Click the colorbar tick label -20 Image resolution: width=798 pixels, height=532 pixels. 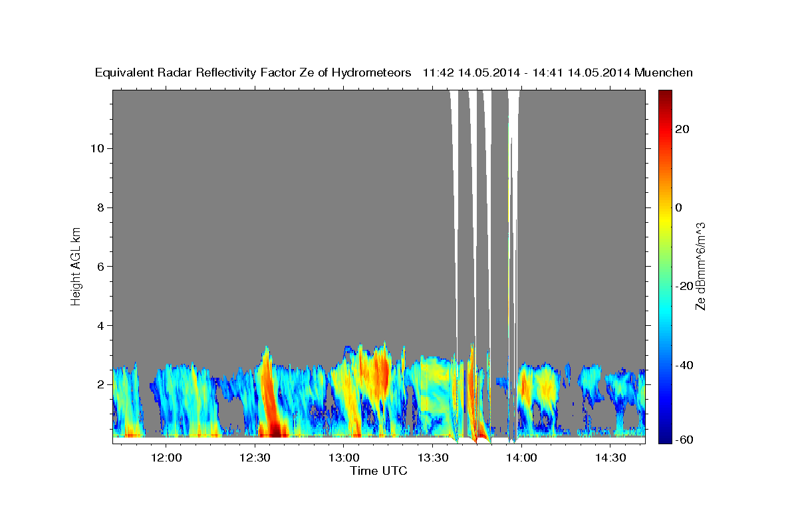tap(683, 286)
